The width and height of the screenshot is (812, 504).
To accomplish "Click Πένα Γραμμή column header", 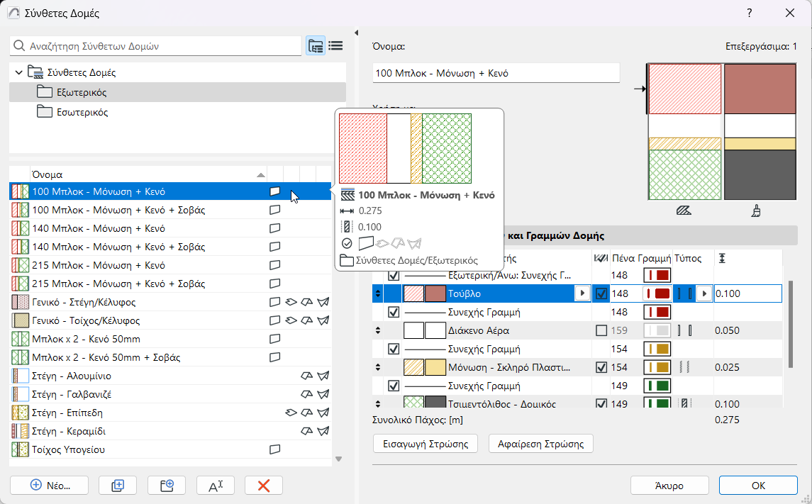I will tap(641, 258).
